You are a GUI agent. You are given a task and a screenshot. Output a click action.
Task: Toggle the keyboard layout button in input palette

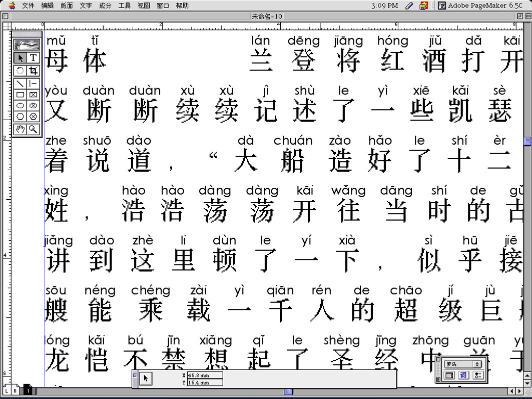[x=449, y=375]
